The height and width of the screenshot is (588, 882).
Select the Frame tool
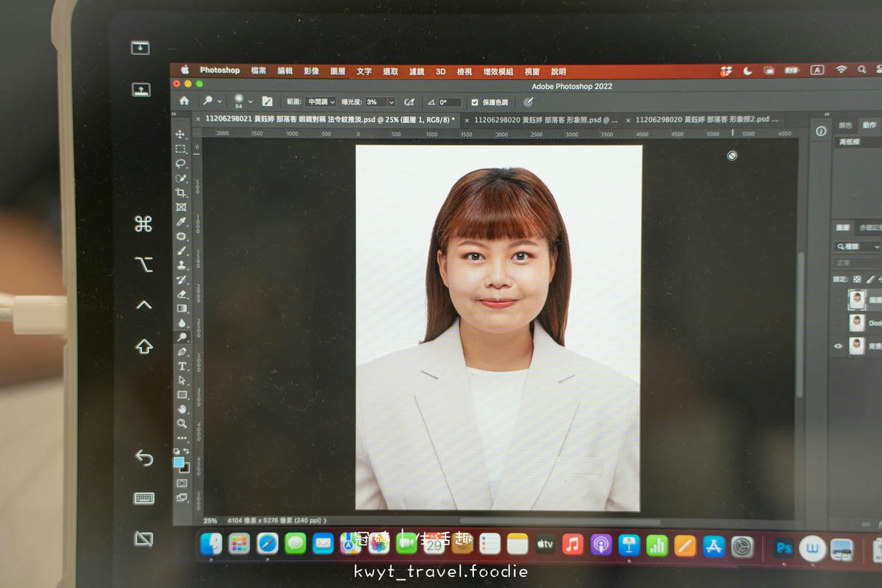coord(181,207)
